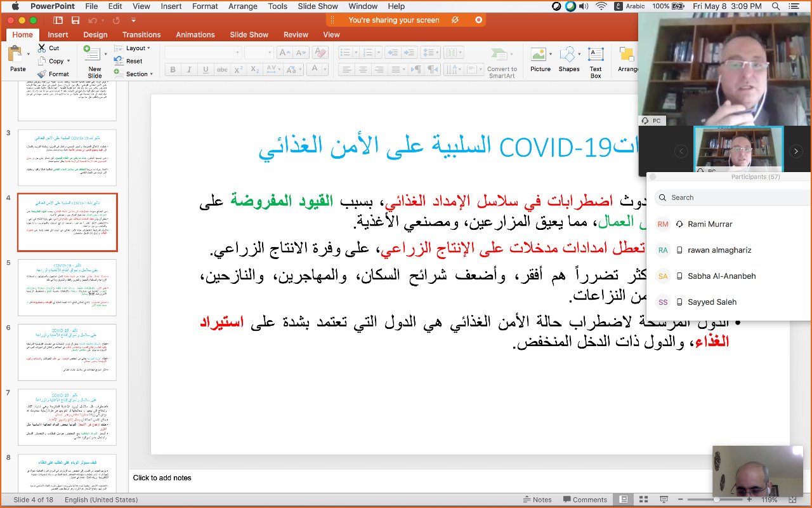Open the Copy dropdown arrow

[69, 62]
